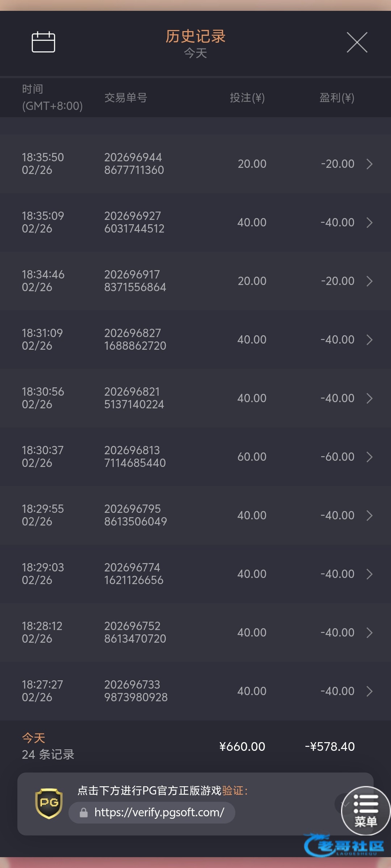391x868 pixels.
Task: Open the verify.pgsoft.com link
Action: (159, 813)
